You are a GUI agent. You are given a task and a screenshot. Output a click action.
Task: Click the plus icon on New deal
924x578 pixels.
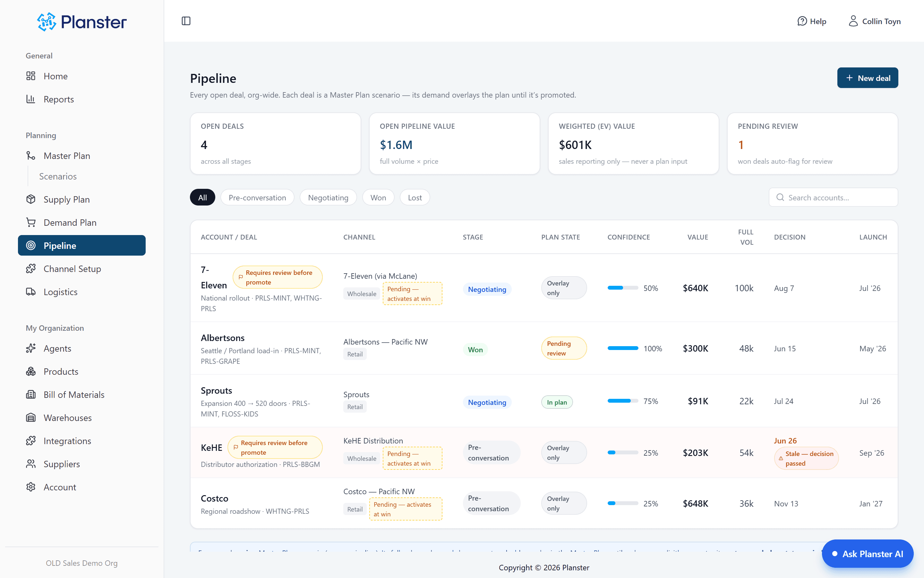coord(850,78)
